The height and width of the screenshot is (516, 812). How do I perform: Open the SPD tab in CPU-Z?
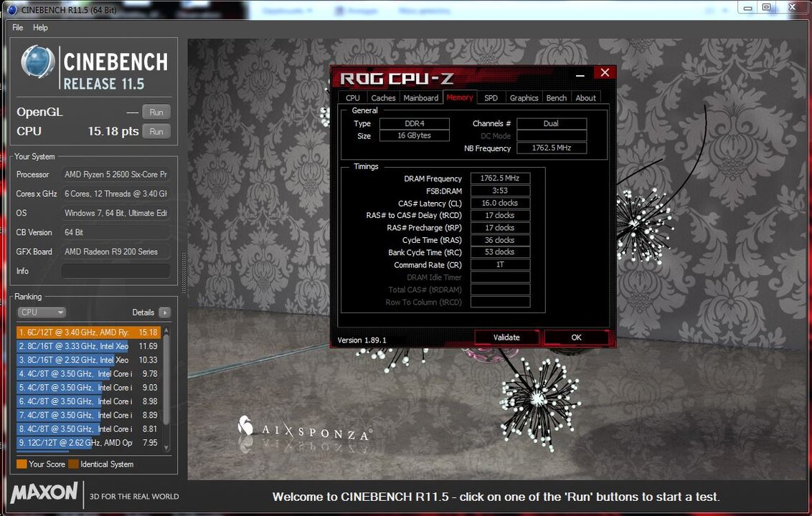[x=491, y=97]
